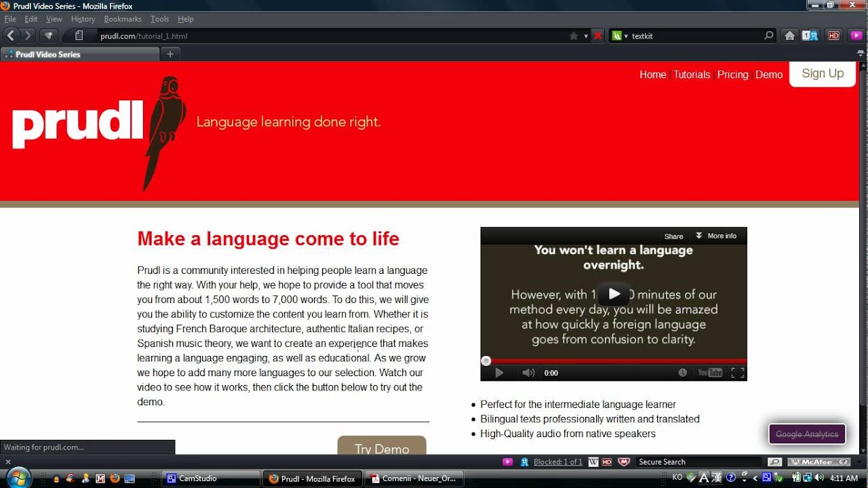
Task: Open the Tools menu
Action: pyautogui.click(x=160, y=19)
